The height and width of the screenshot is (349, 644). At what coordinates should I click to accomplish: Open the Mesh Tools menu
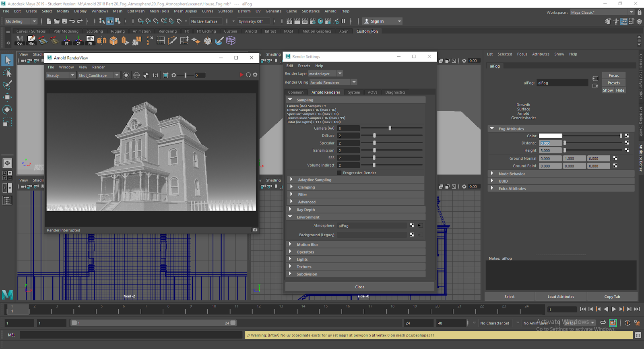pyautogui.click(x=159, y=11)
